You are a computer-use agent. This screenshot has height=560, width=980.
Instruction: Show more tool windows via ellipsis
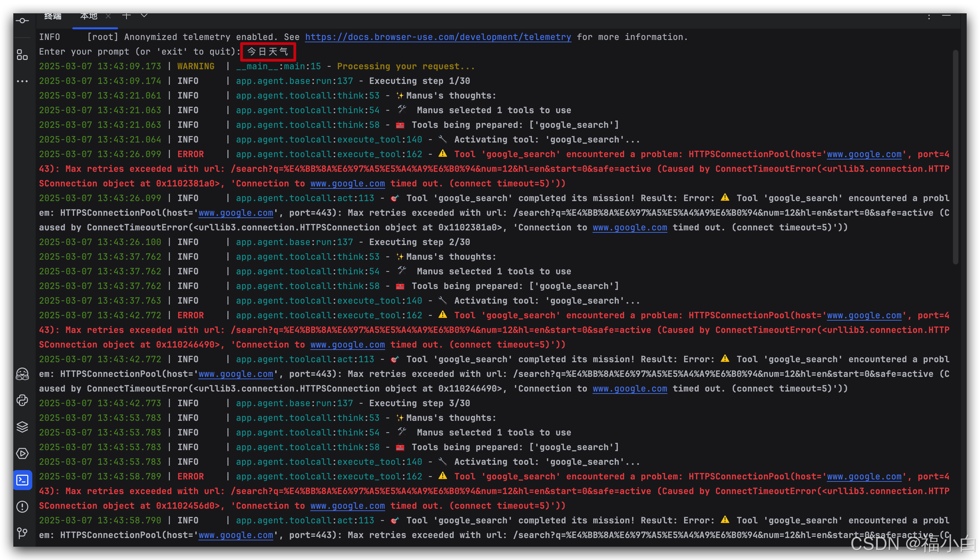(22, 81)
